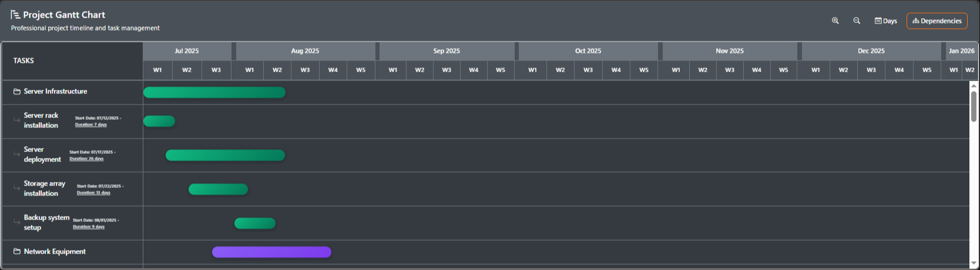Select the purple Network Equipment timeline bar
The width and height of the screenshot is (980, 270).
click(x=271, y=252)
